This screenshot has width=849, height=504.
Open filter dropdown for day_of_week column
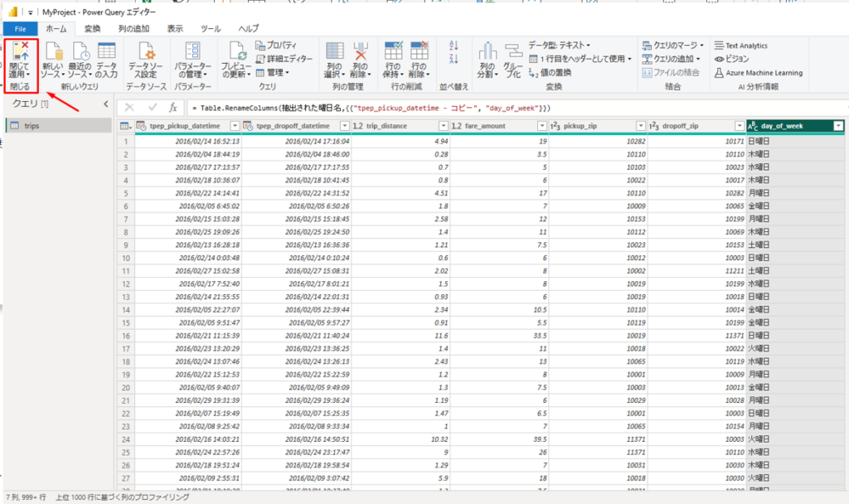click(x=838, y=126)
